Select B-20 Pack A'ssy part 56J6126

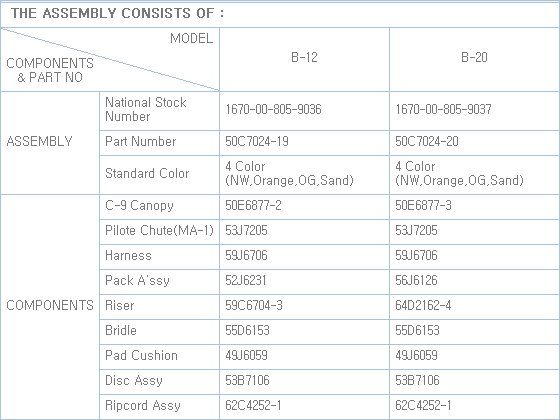tap(416, 281)
